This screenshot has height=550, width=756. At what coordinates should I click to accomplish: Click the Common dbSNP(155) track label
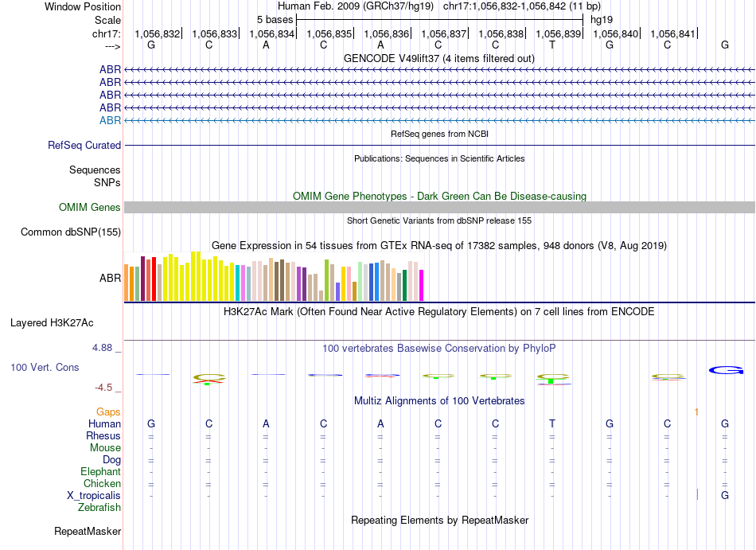(x=71, y=232)
